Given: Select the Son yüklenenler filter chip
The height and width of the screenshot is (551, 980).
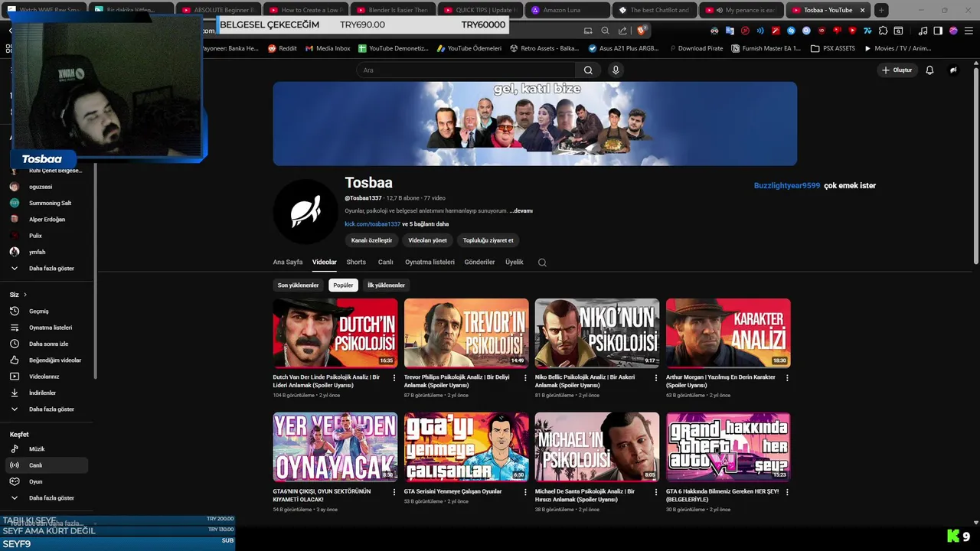Looking at the screenshot, I should [298, 285].
